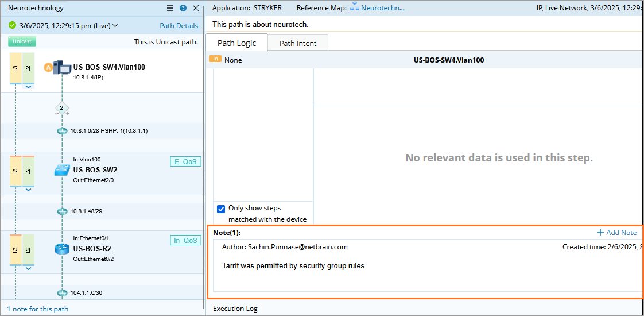Viewport: 644px width, 316px height.
Task: Click the yellow L3 bar for US-BOS-SW2
Action: click(15, 171)
